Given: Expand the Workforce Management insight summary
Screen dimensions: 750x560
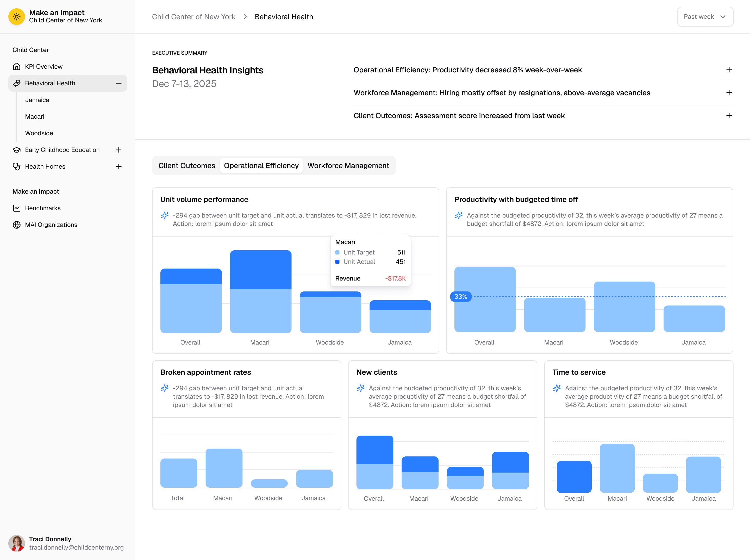Looking at the screenshot, I should 729,92.
